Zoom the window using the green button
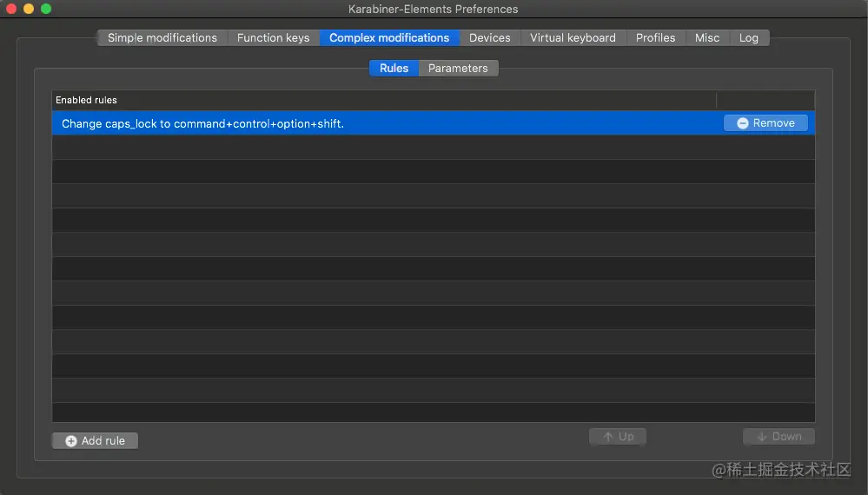Image resolution: width=868 pixels, height=495 pixels. tap(47, 9)
